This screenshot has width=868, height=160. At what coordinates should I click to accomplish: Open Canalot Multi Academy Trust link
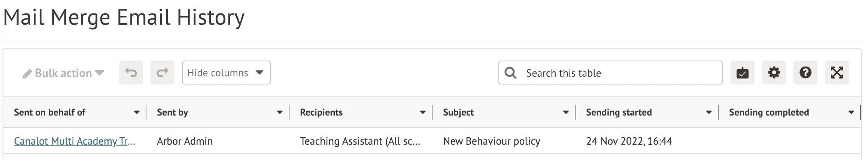(75, 141)
